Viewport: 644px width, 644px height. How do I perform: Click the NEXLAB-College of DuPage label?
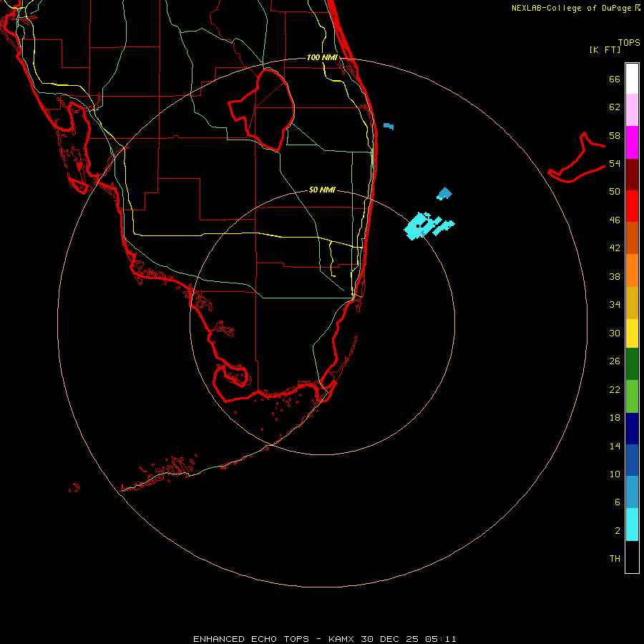(576, 8)
